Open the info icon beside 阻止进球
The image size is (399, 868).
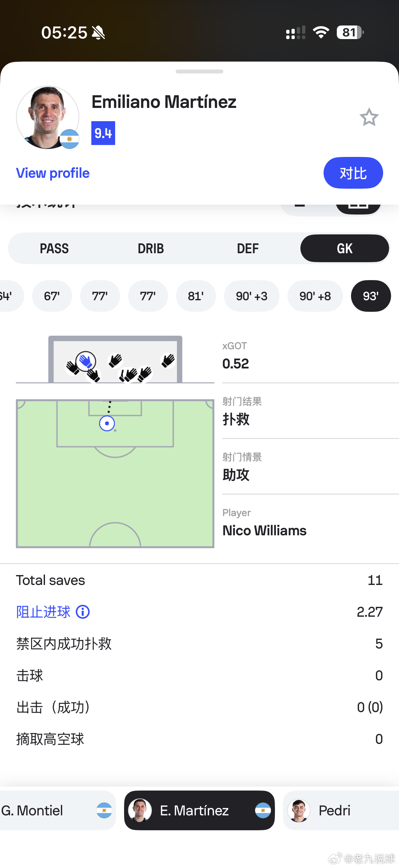(82, 611)
